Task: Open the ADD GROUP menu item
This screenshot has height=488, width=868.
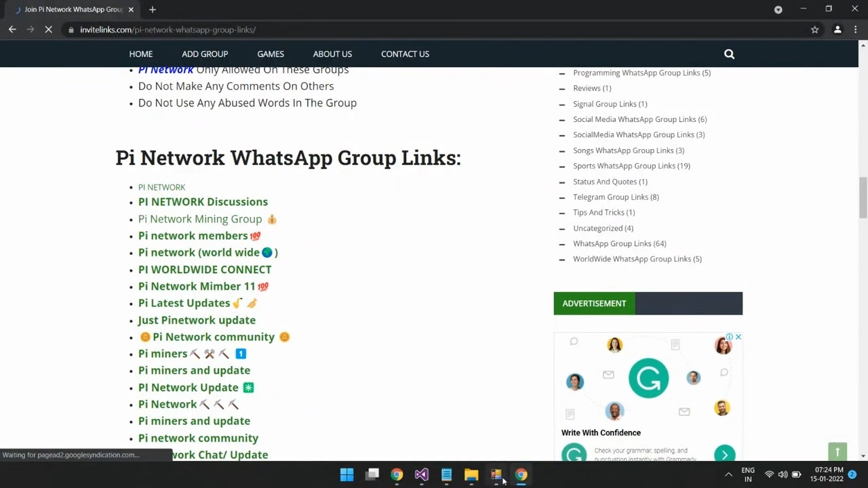Action: coord(205,54)
